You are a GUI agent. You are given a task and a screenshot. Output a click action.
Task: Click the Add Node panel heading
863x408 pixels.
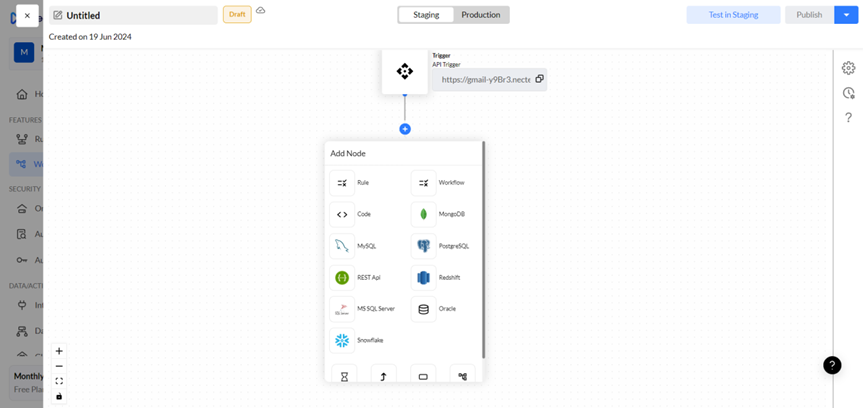pyautogui.click(x=348, y=154)
